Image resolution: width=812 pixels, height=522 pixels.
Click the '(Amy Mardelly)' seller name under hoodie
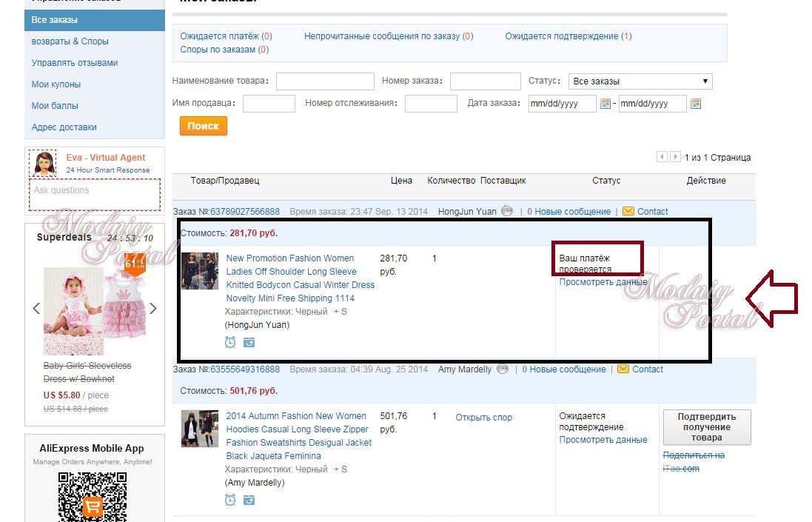coord(255,483)
